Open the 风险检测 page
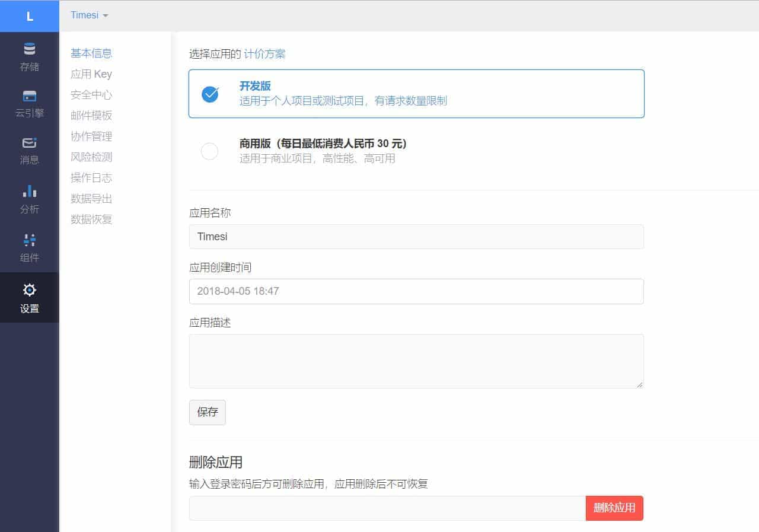 91,157
